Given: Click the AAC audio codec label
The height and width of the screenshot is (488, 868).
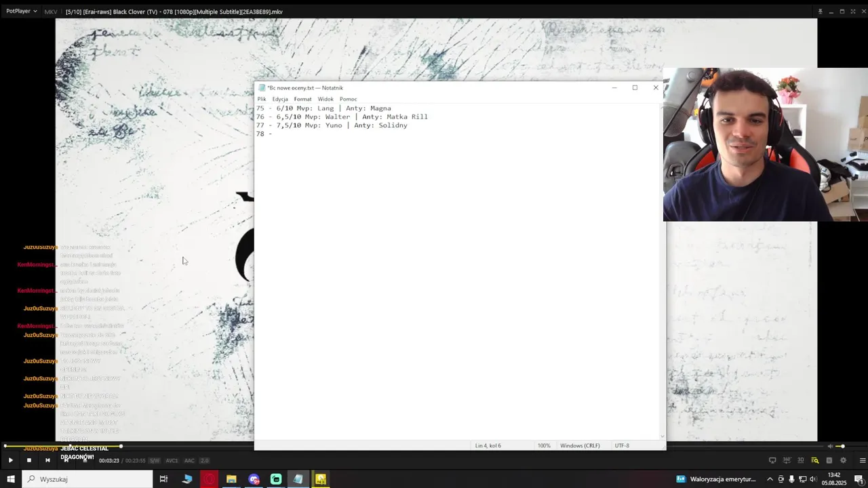Looking at the screenshot, I should 189,461.
